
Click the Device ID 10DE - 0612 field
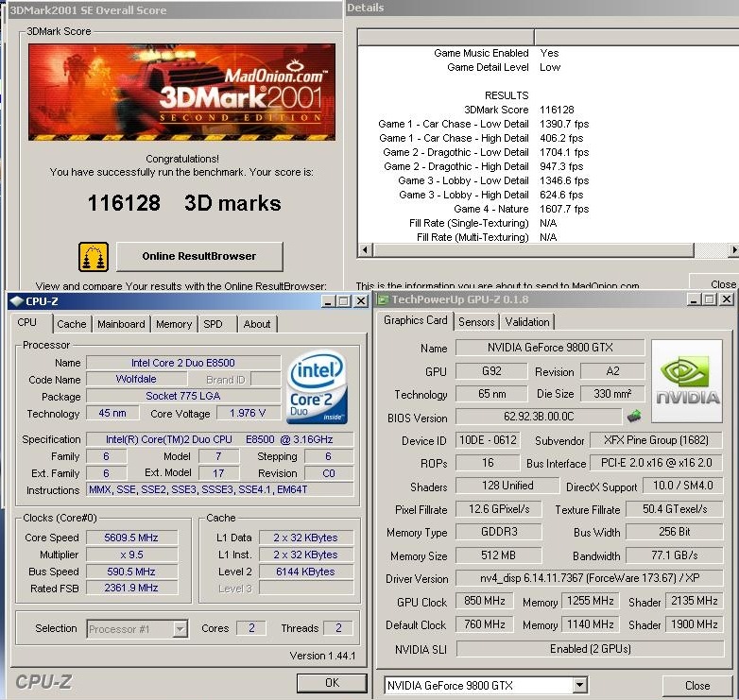pyautogui.click(x=488, y=440)
